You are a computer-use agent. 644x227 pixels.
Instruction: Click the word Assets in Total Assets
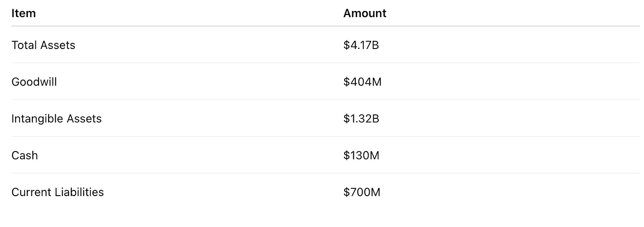[x=57, y=45]
